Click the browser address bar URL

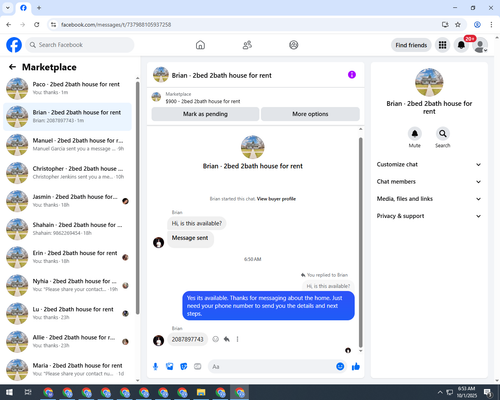click(x=116, y=25)
